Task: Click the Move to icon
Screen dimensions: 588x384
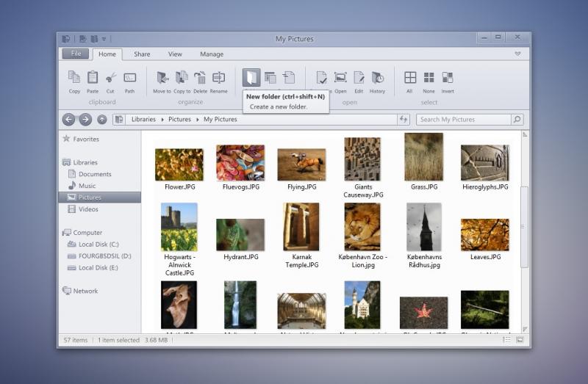Action: pos(162,78)
